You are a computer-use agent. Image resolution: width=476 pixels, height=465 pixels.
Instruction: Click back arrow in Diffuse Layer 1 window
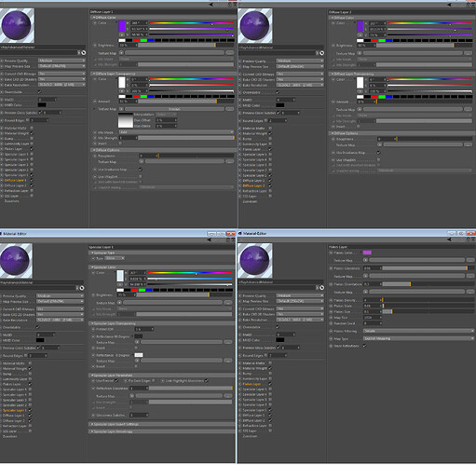point(211,5)
